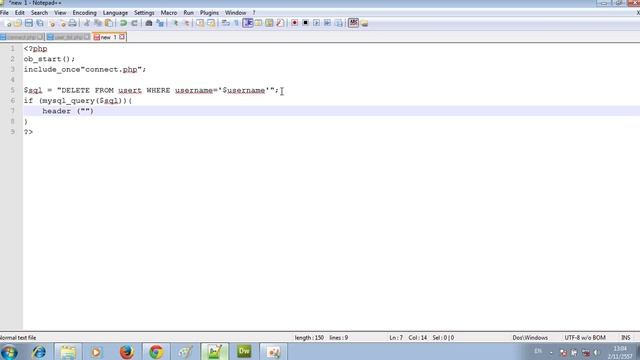Toggle Word wrap toolbar button
This screenshot has height=360, width=640.
[x=225, y=23]
